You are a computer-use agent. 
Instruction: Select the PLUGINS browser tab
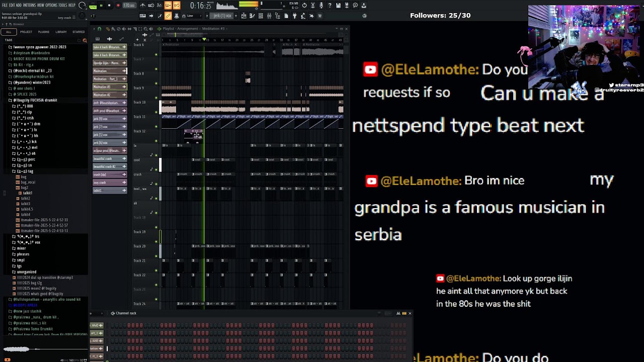coord(44,32)
